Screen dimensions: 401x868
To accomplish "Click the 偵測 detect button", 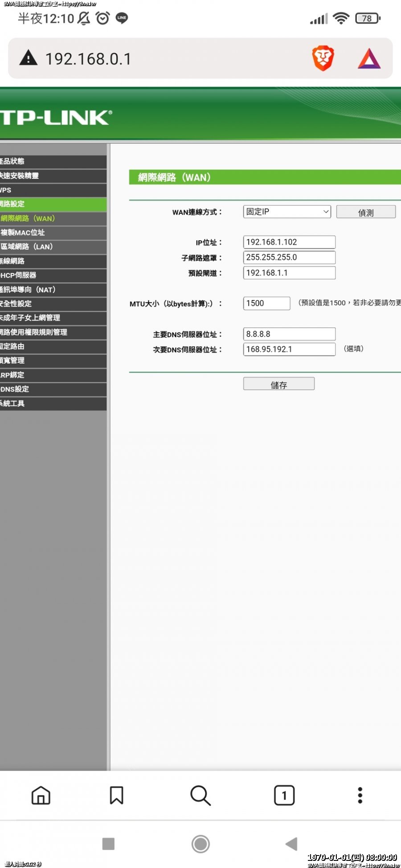I will [x=366, y=212].
